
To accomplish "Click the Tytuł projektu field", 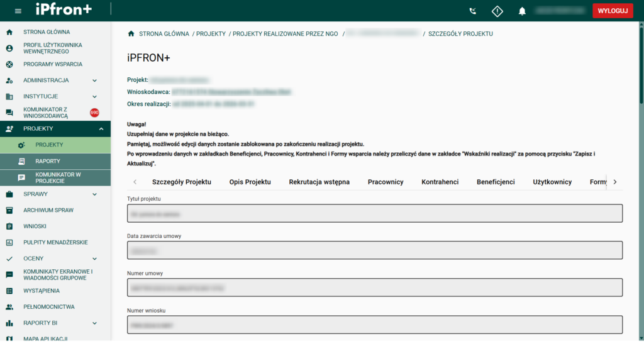I will (375, 213).
